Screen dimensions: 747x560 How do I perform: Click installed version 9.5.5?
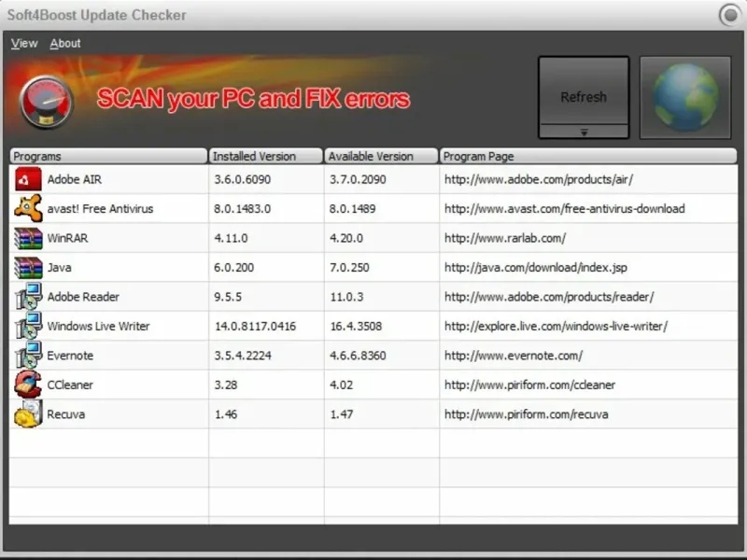pyautogui.click(x=228, y=297)
